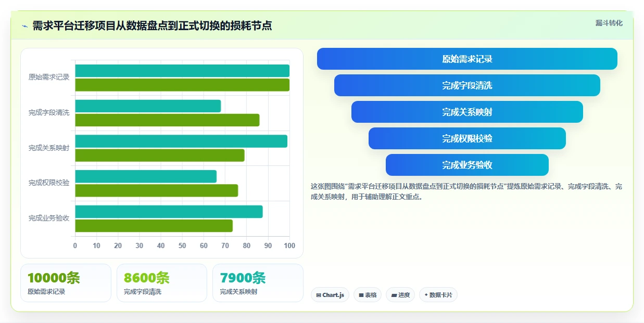Click the 完成权限校验 chart axis label

click(x=49, y=183)
